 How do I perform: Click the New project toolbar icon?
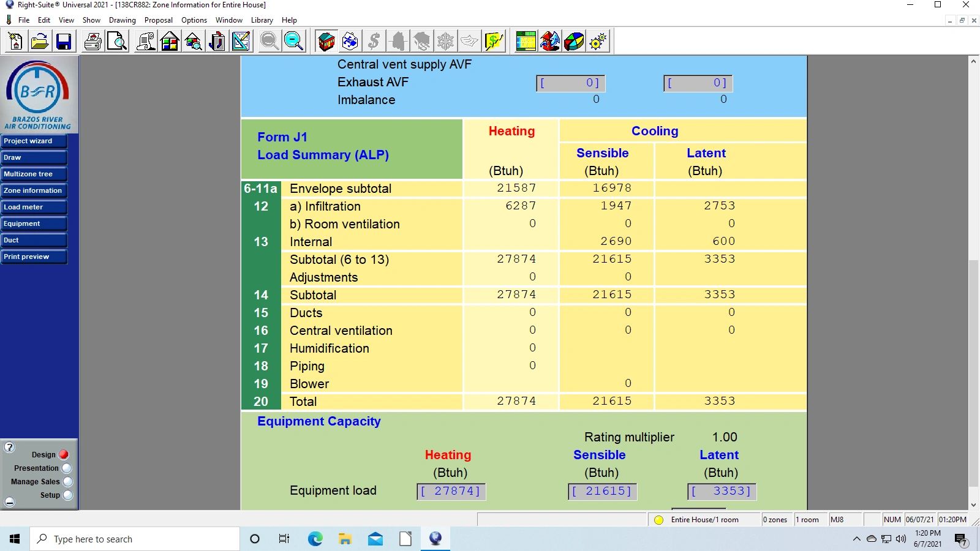[16, 42]
